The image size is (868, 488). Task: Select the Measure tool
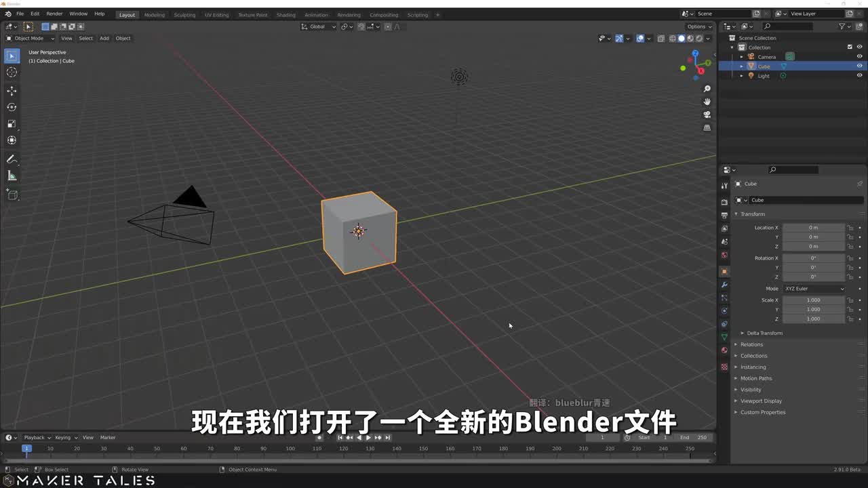(x=12, y=176)
